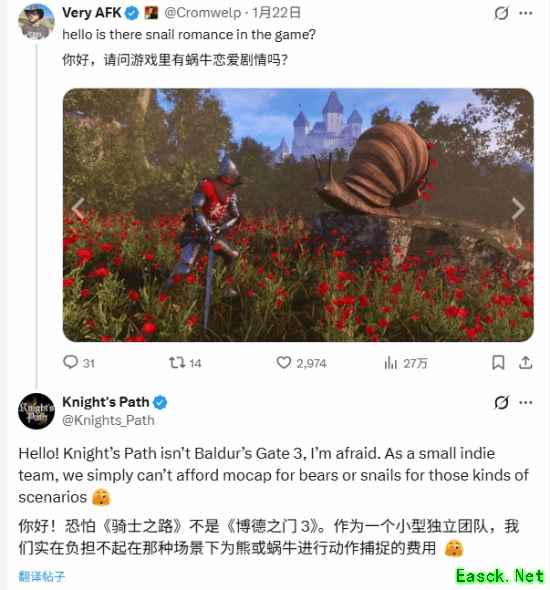Like the post via the heart icon

(x=284, y=362)
